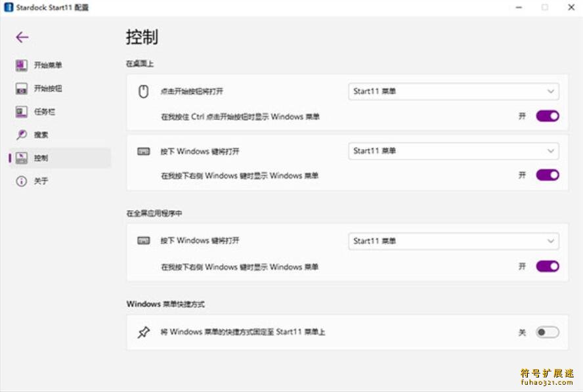Open the 开始按钮 sidebar section
This screenshot has height=392, width=583.
click(x=60, y=89)
